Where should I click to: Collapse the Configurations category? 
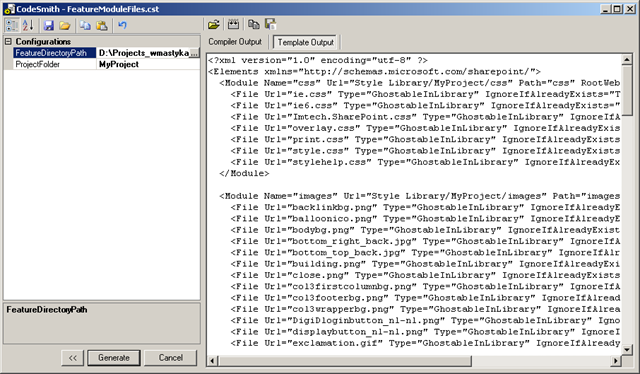click(8, 41)
